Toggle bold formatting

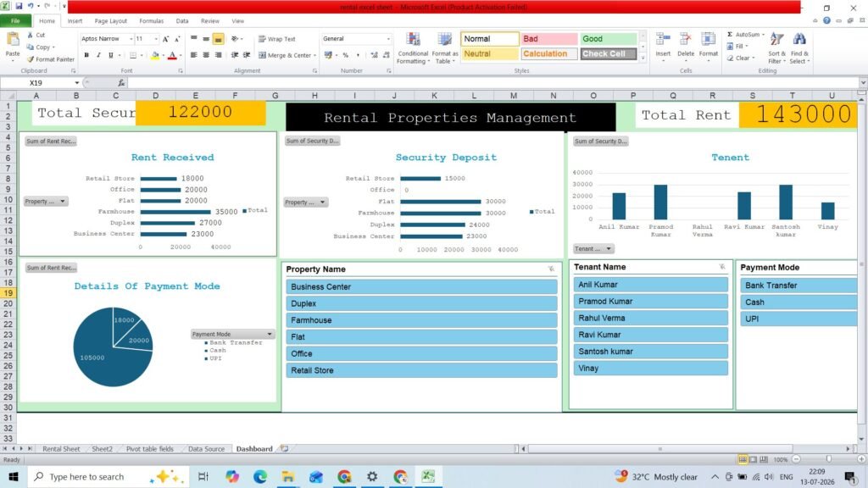pos(86,55)
